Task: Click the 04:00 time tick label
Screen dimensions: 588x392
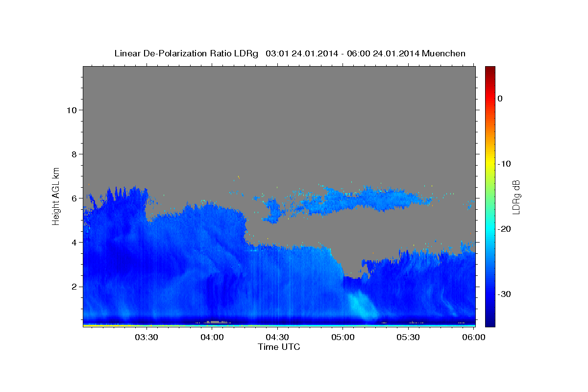Action: click(212, 338)
